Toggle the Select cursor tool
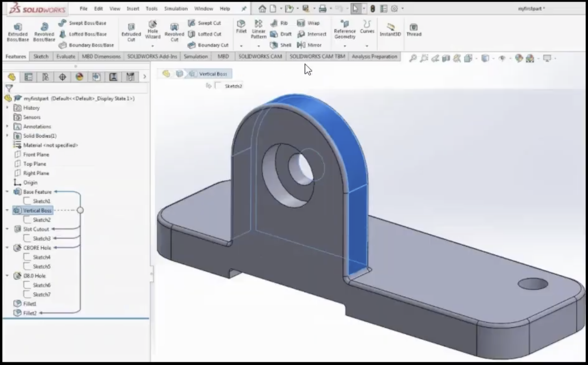Screen dimensions: 588x365 [x=356, y=9]
